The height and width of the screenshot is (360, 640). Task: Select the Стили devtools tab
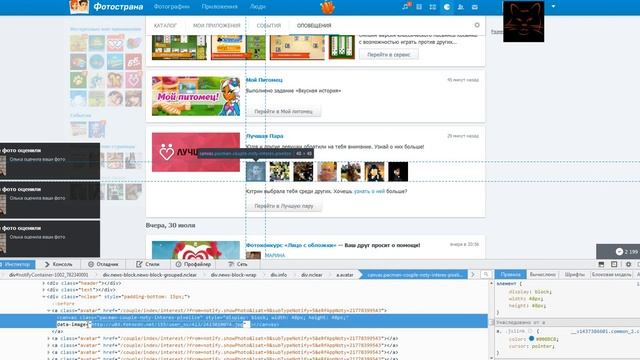(x=148, y=264)
